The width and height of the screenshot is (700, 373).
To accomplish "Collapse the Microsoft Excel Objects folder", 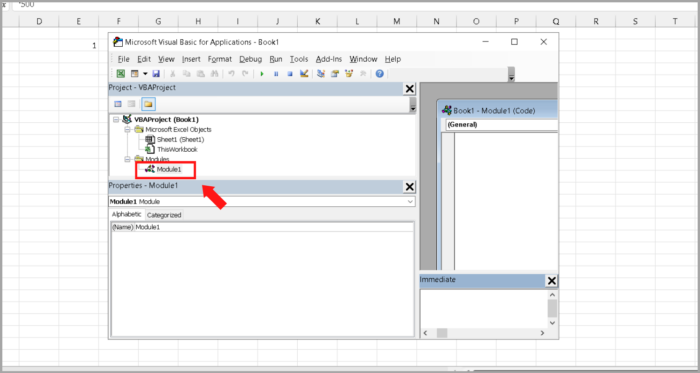I will coord(127,129).
